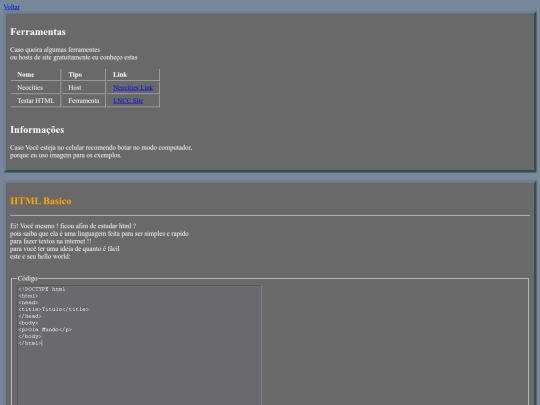Open the Neocities Link
540x405 pixels.
tap(133, 87)
